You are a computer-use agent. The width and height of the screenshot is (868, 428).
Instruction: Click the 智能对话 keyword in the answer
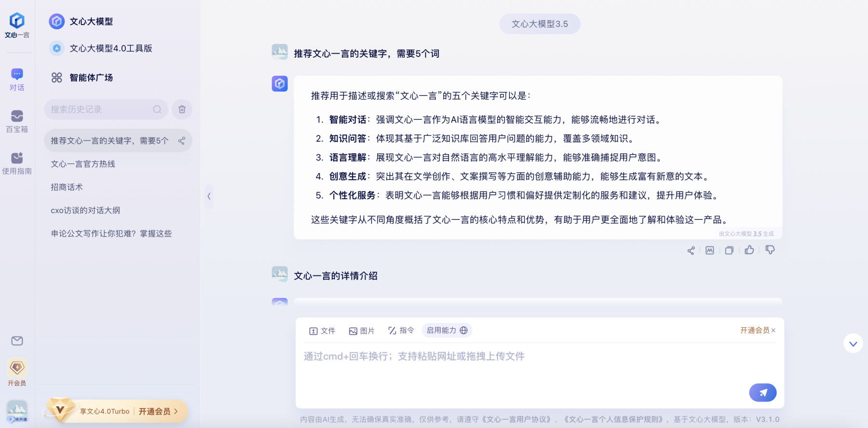348,120
